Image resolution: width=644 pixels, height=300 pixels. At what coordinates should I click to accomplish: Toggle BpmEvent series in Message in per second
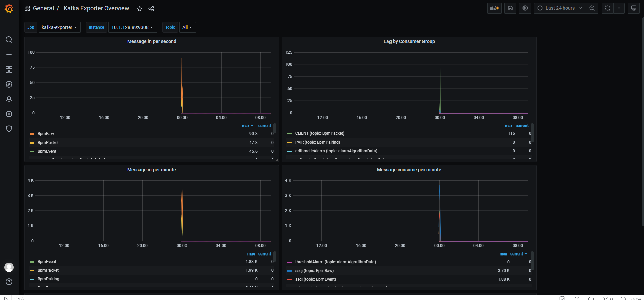(x=47, y=151)
